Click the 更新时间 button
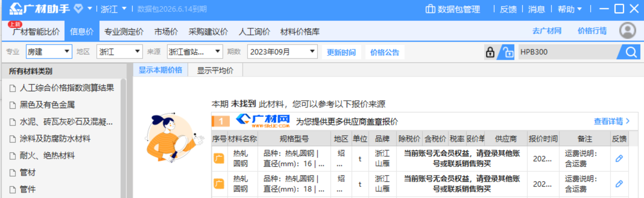644x198 pixels. click(x=341, y=52)
